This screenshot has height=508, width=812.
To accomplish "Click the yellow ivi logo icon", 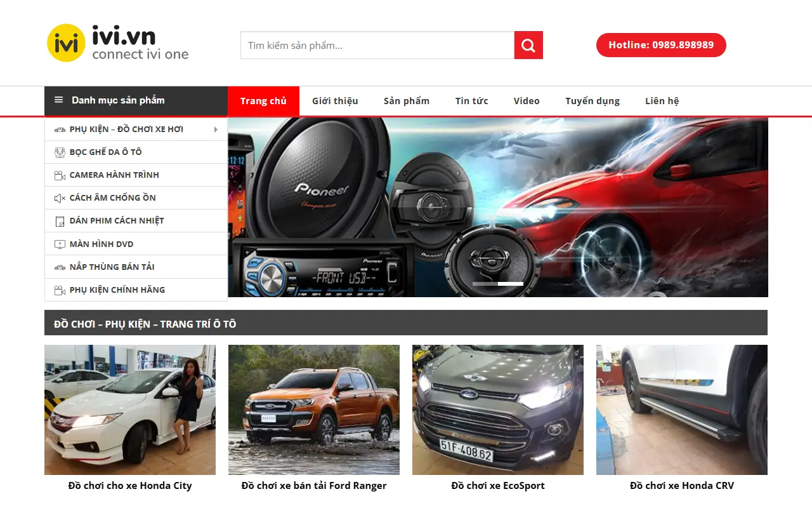I will point(66,43).
